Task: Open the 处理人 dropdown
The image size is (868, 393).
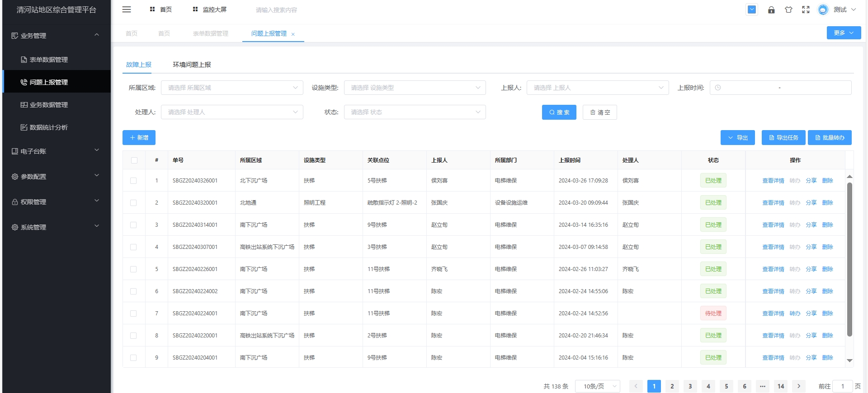Action: click(232, 112)
